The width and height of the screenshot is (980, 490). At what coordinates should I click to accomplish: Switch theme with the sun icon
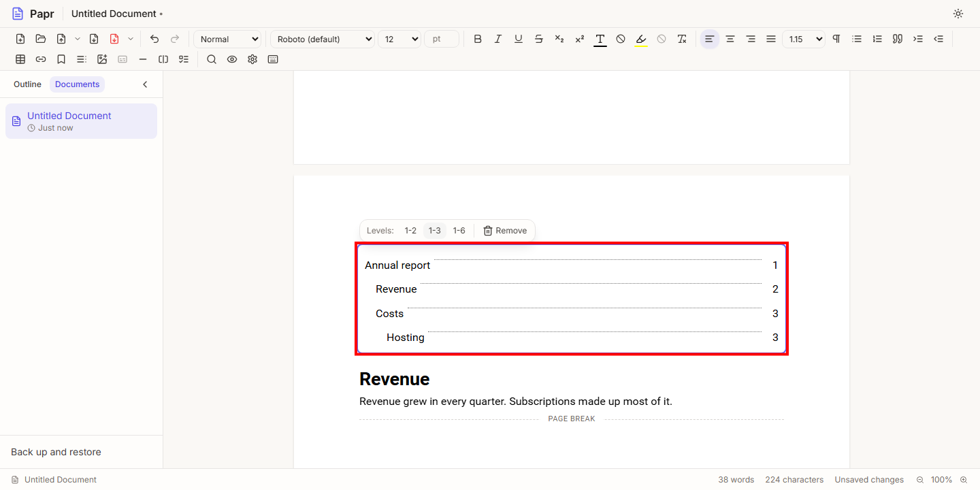tap(958, 14)
